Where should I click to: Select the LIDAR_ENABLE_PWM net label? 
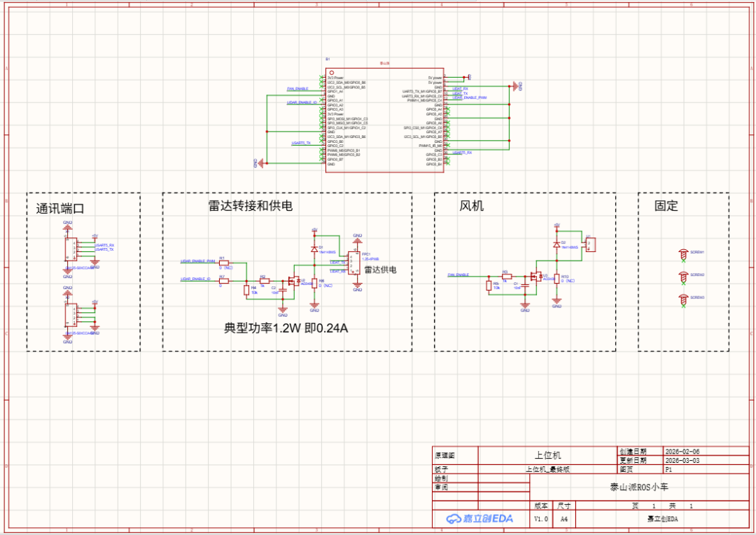(x=197, y=261)
